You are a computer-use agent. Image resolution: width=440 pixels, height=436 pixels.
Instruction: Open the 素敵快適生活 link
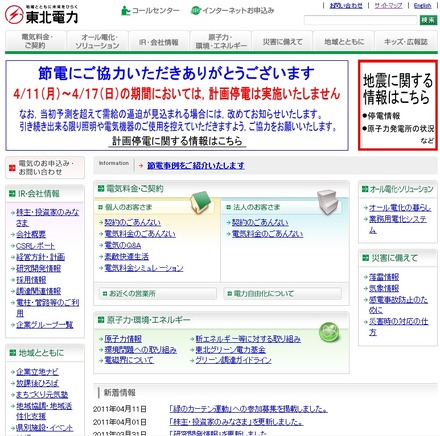coord(126,257)
